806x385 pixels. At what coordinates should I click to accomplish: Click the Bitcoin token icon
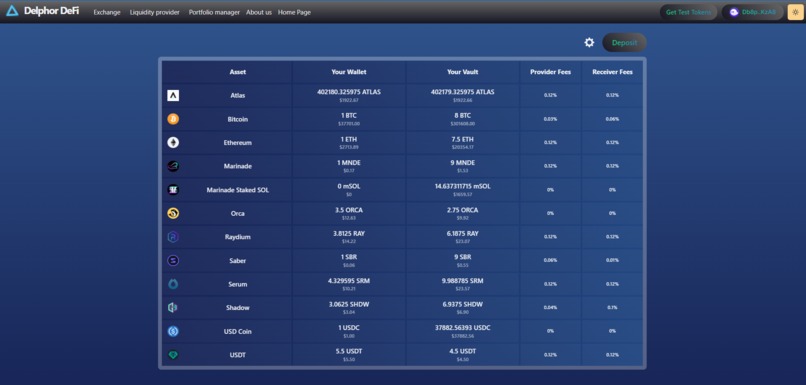173,119
